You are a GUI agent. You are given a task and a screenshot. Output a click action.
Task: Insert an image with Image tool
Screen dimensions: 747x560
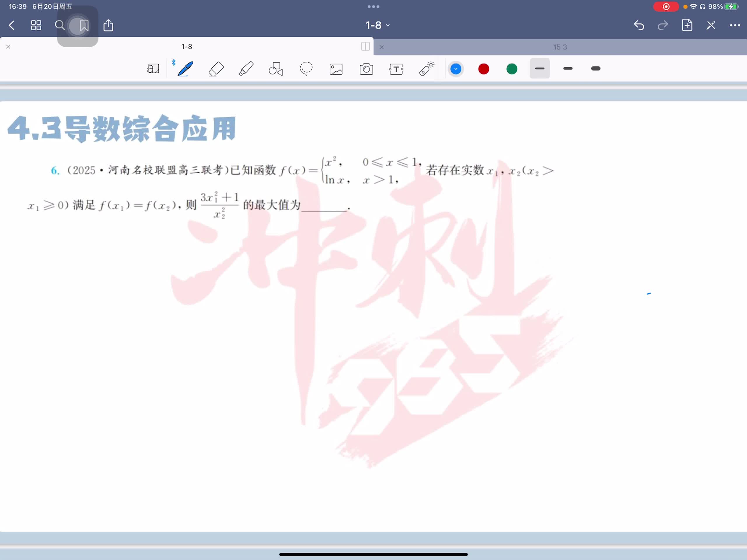pos(336,69)
